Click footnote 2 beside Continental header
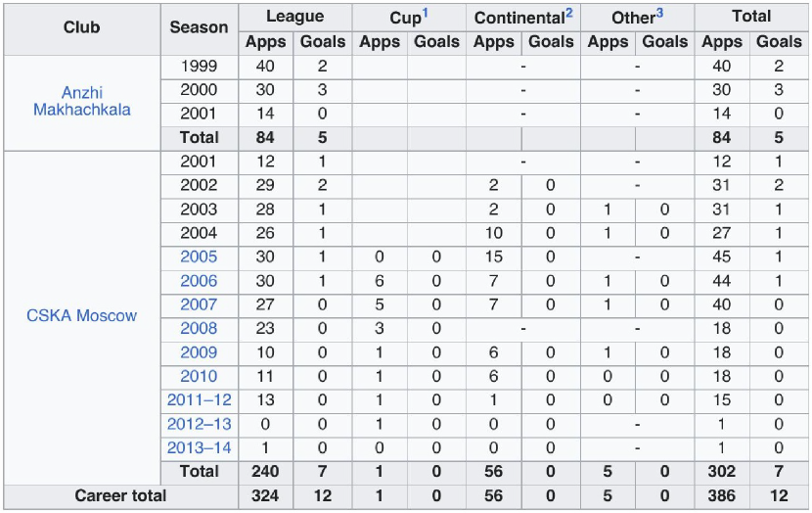The image size is (812, 513). click(x=569, y=13)
